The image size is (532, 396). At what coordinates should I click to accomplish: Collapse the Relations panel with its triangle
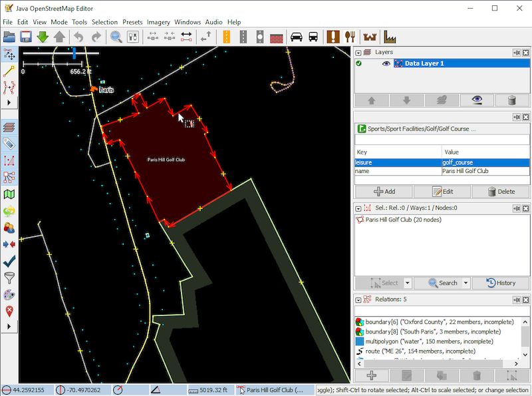[x=358, y=299]
